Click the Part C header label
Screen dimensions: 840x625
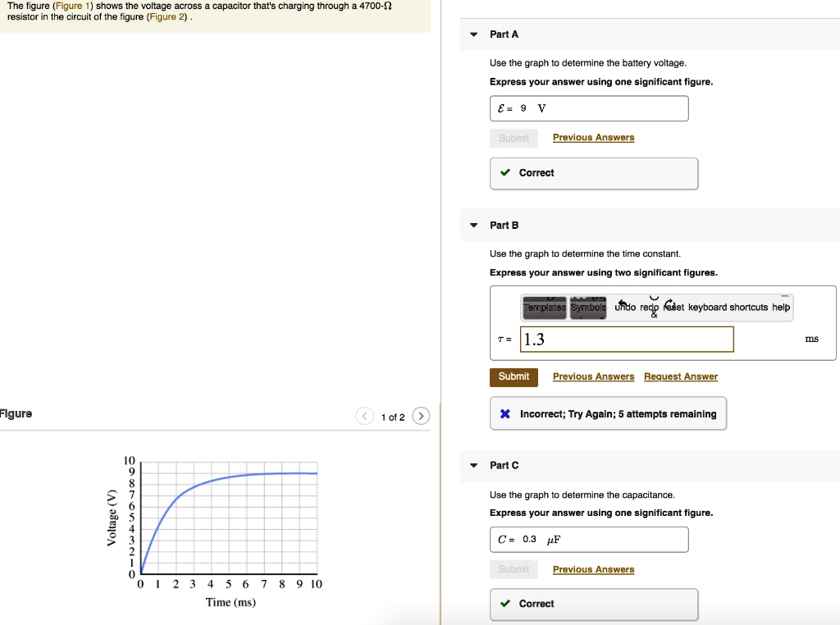pos(504,465)
